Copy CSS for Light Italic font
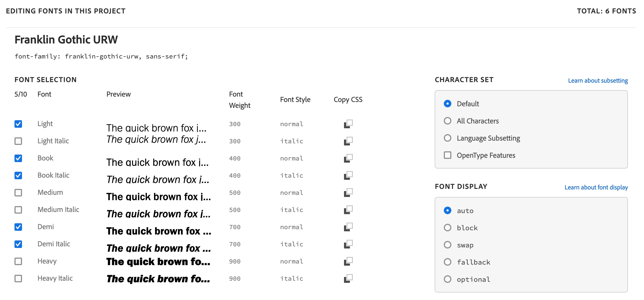644x300 pixels. (x=348, y=141)
